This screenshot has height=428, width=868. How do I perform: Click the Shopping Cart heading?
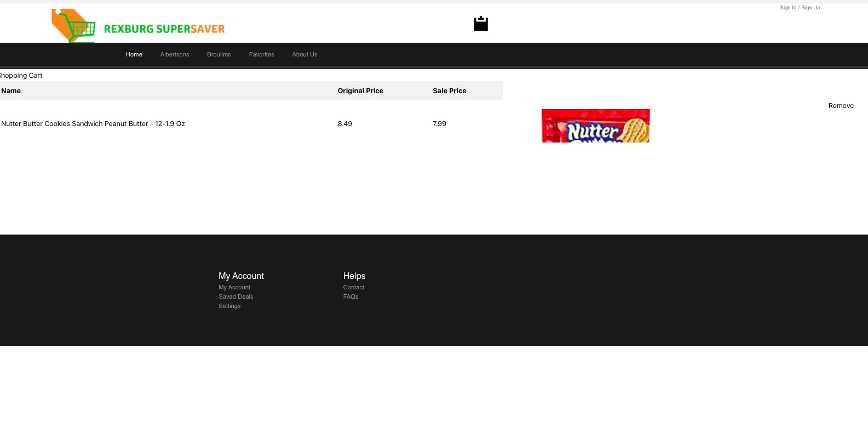tap(21, 76)
